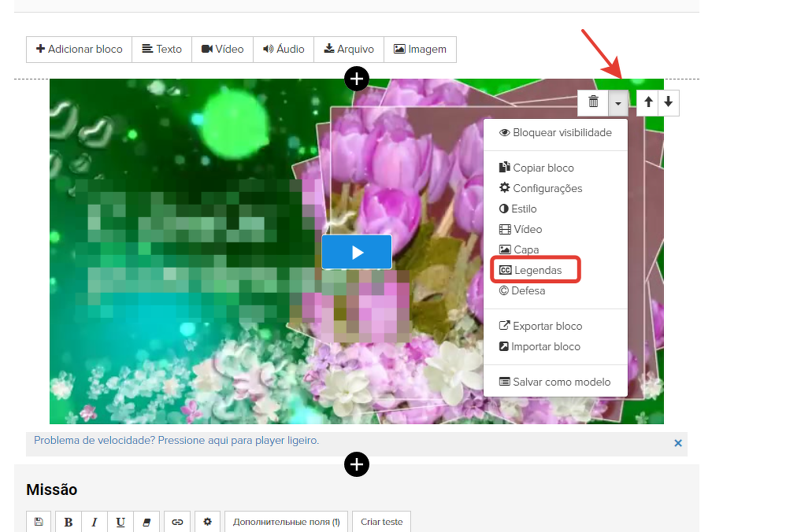Click the plus circle below the video
Viewport: 786px width, 532px height.
click(x=357, y=465)
